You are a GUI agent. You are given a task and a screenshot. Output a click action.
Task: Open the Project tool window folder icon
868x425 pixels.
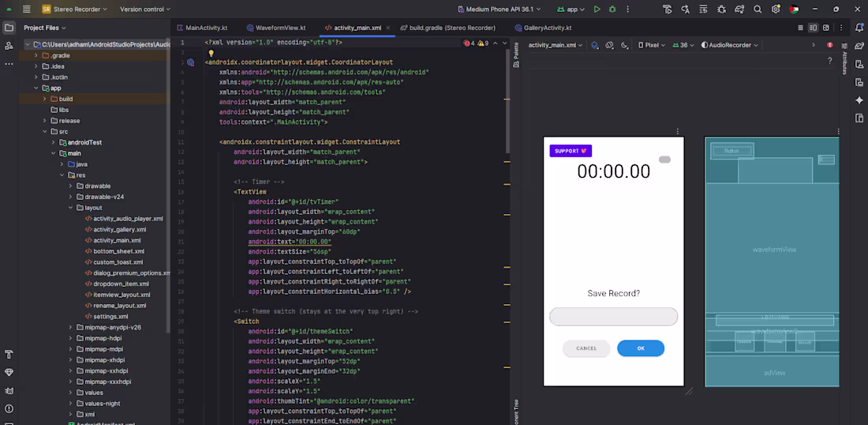pyautogui.click(x=9, y=28)
